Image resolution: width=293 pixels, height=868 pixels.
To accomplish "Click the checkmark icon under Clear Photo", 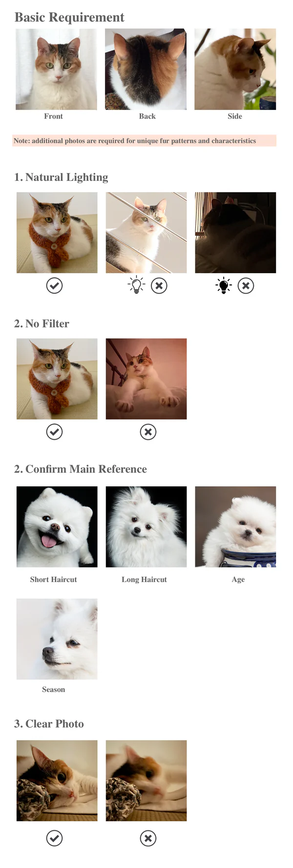I will [54, 838].
